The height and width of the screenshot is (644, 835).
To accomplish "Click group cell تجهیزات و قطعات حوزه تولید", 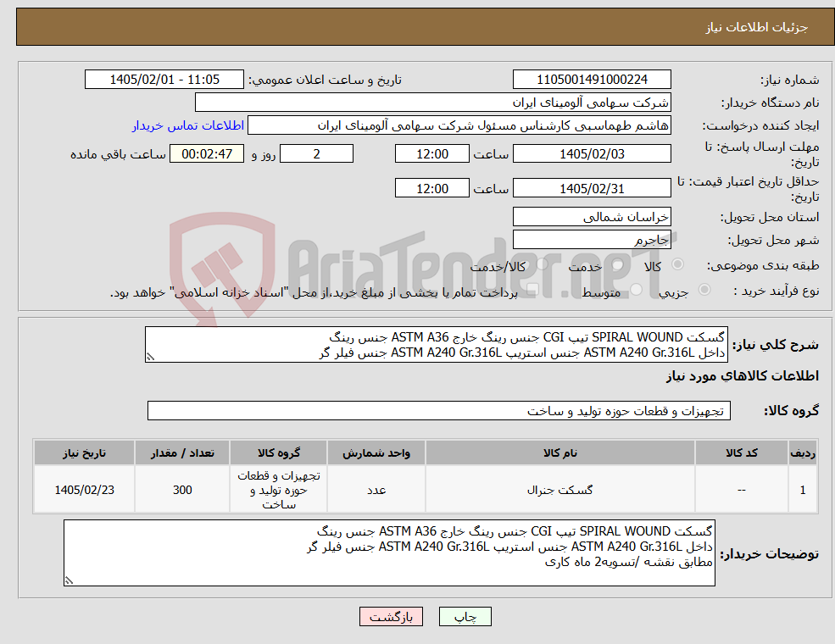I will tap(279, 490).
